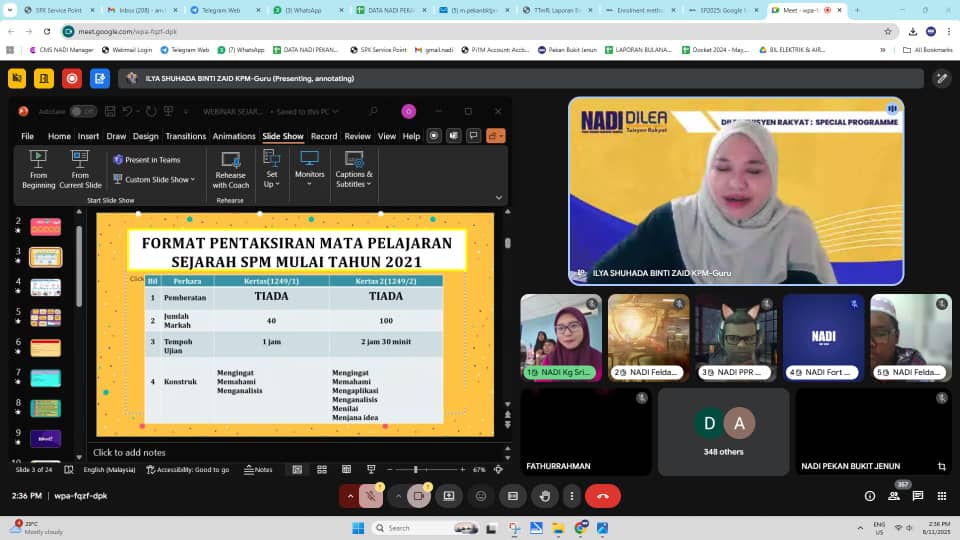Start slideshow From Current Slide
960x540 pixels.
click(80, 160)
